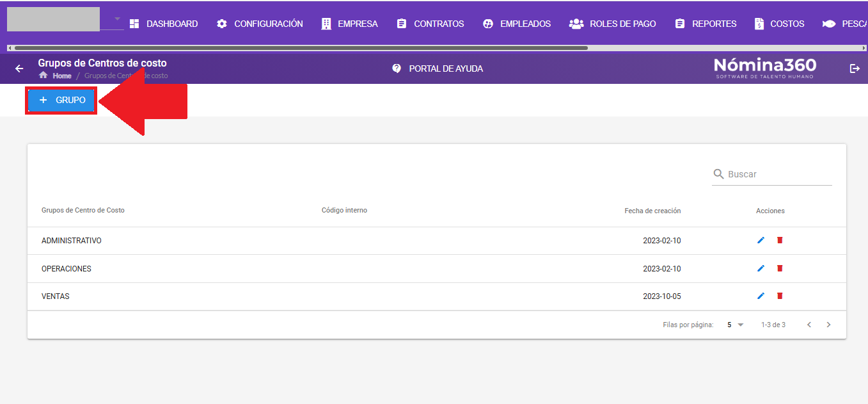Click the fish icon in the top menu

pos(830,24)
